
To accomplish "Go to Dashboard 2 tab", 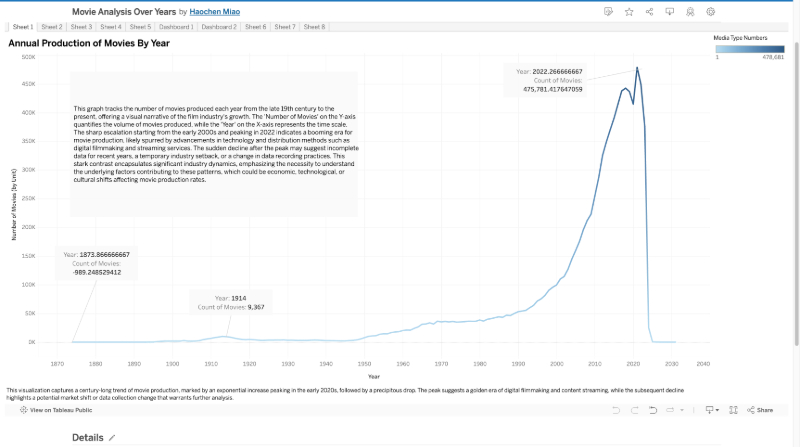I will [x=219, y=27].
